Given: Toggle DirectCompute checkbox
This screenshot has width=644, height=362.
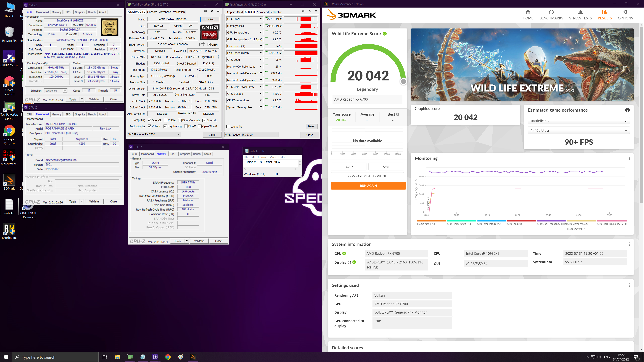Looking at the screenshot, I should click(x=180, y=120).
